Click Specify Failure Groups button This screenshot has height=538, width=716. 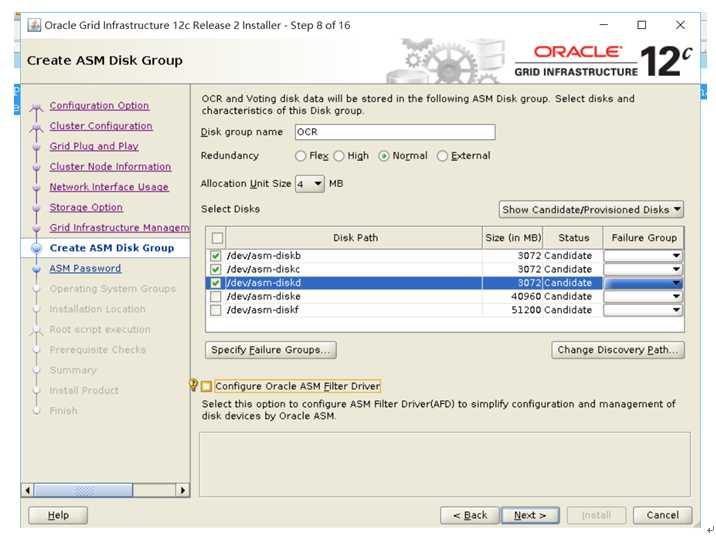pos(271,350)
